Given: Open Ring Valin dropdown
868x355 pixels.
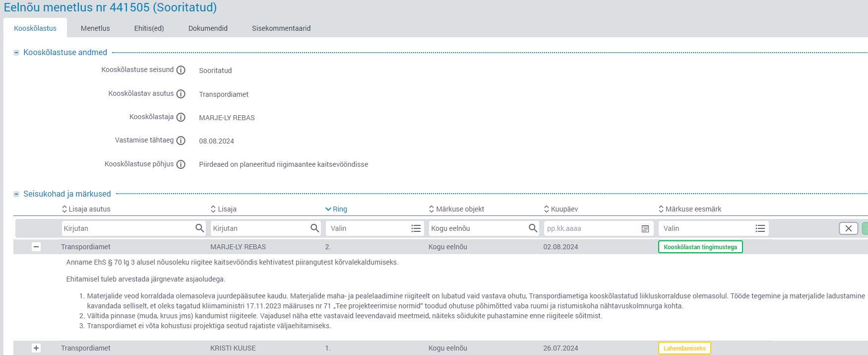Looking at the screenshot, I should [375, 228].
